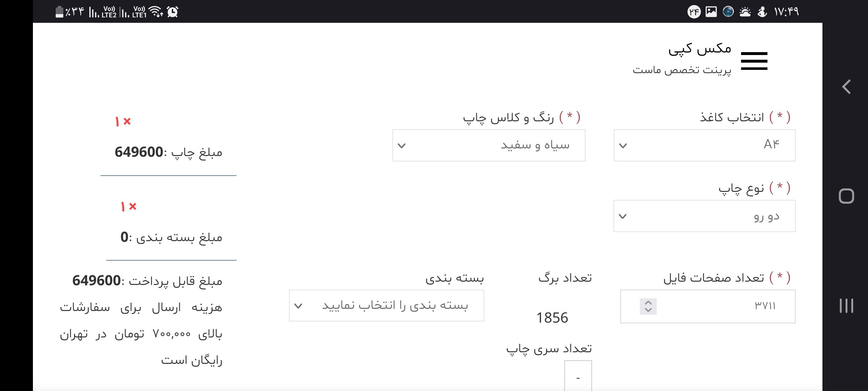Screen dimensions: 868x391
Task: Tap the Android back navigation arrow
Action: (x=846, y=87)
